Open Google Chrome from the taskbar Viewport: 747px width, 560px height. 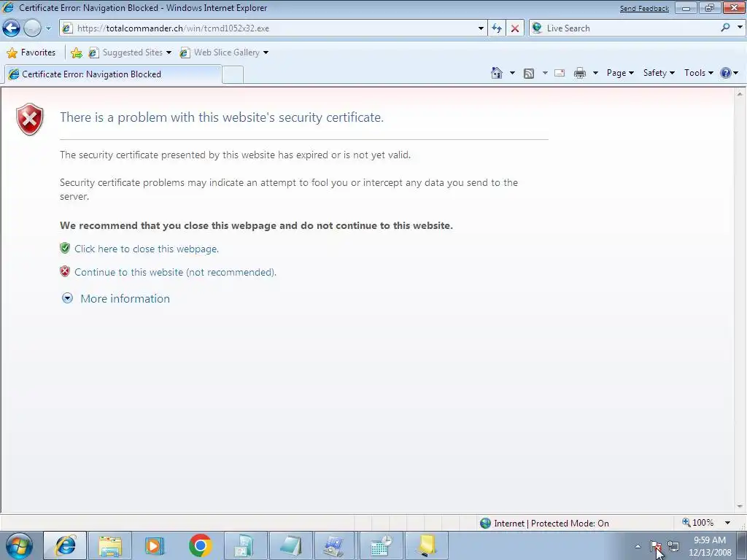[200, 545]
